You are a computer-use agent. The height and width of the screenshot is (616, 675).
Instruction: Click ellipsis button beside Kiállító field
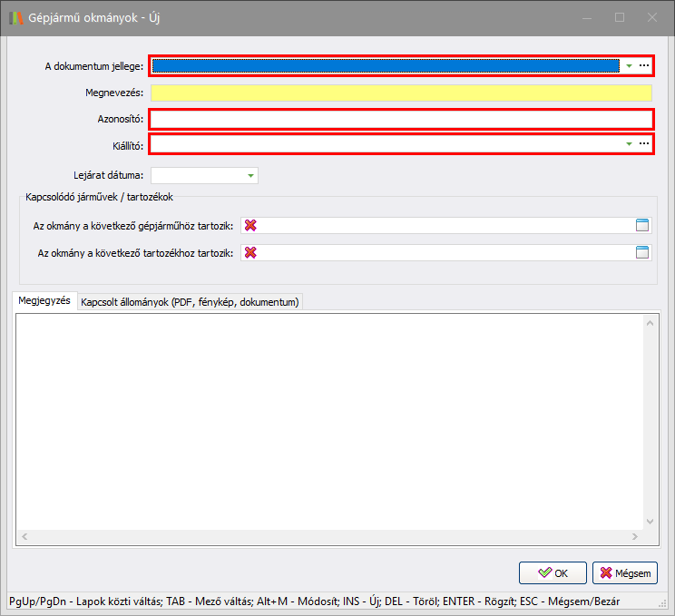click(x=644, y=144)
